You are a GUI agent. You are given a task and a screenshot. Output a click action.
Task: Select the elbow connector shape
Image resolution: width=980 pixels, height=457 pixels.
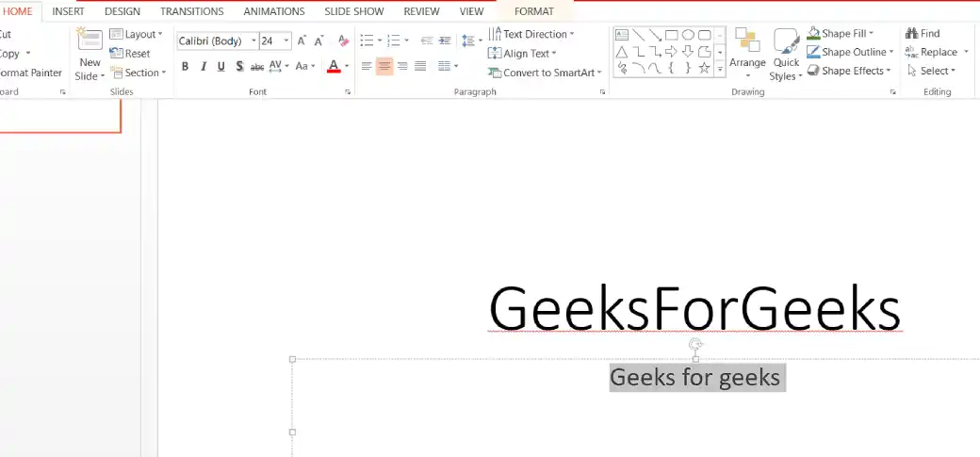click(x=638, y=51)
